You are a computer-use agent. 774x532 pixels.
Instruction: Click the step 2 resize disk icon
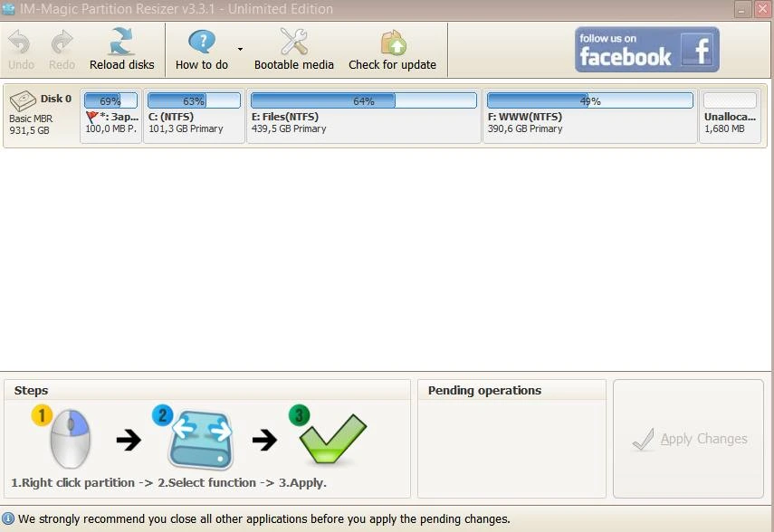pos(200,439)
